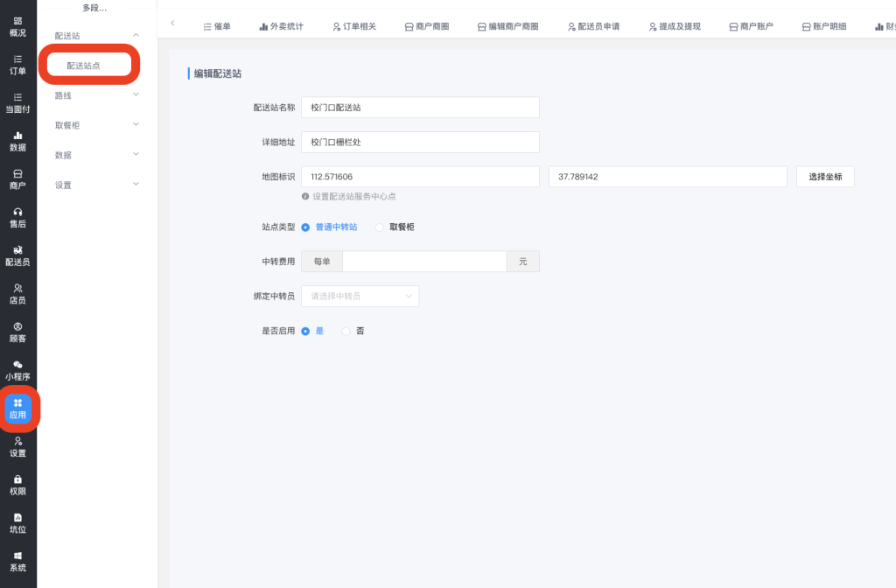Click the 订单 orders sidebar icon

17,65
